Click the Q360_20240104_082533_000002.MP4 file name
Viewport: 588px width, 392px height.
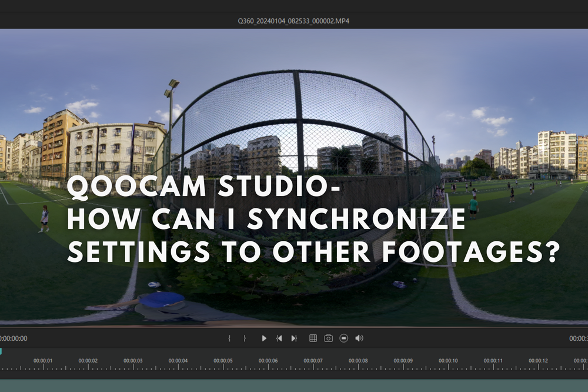click(x=293, y=21)
